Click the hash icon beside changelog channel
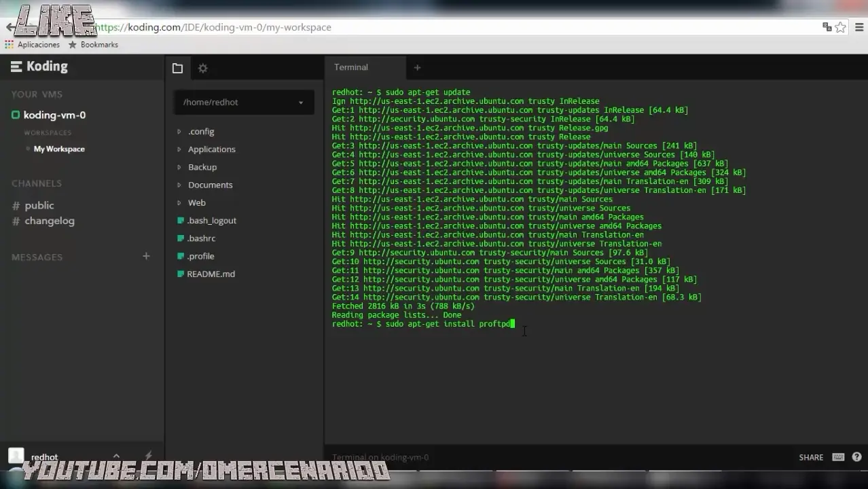 [16, 221]
